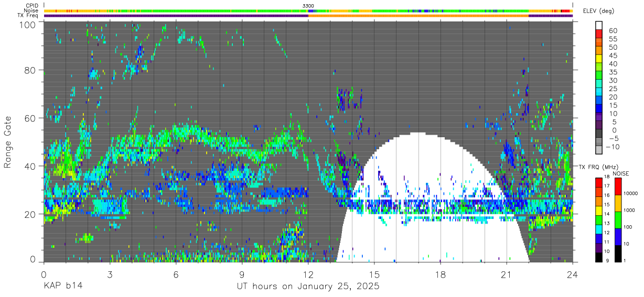Click the UT hours on January 25, 2025 caption
The height and width of the screenshot is (297, 644).
tap(308, 286)
